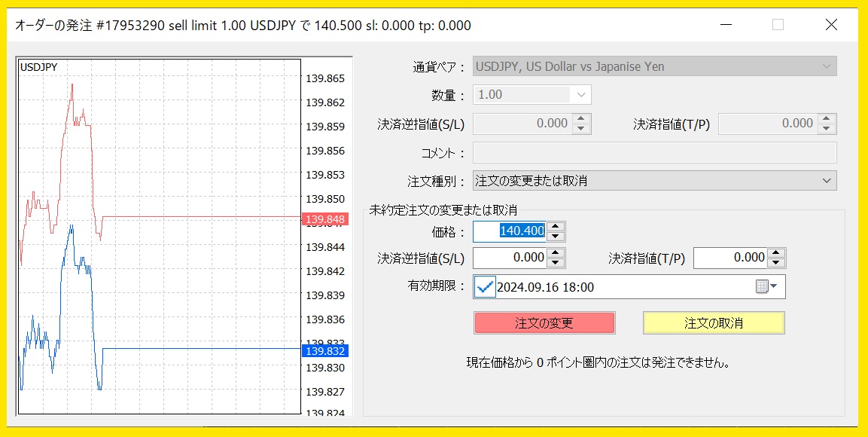Image resolution: width=868 pixels, height=437 pixels.
Task: Click the red 139.848 ask price label
Action: pyautogui.click(x=324, y=220)
